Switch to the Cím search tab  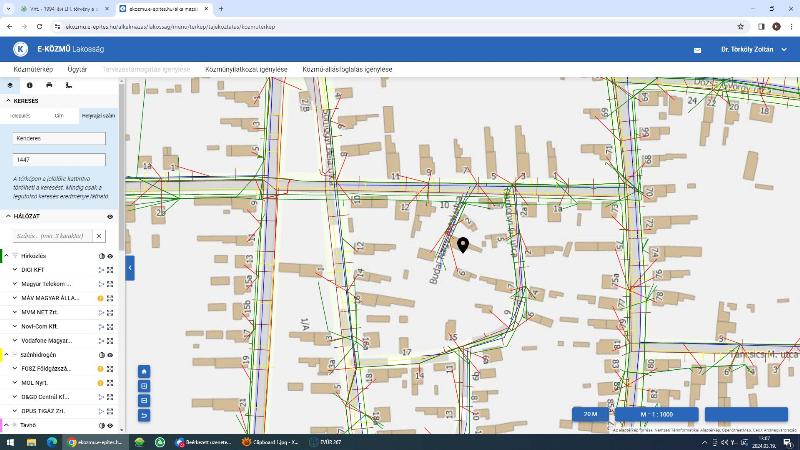tap(59, 116)
